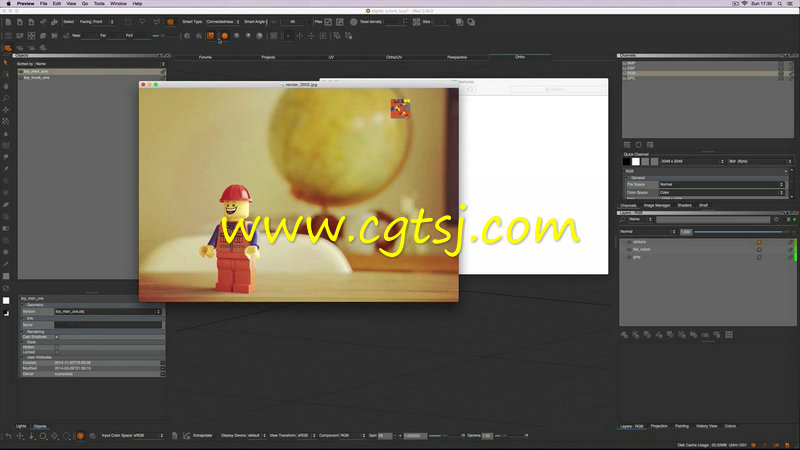Switch to the Ortho/UV viewport tab

(x=394, y=57)
